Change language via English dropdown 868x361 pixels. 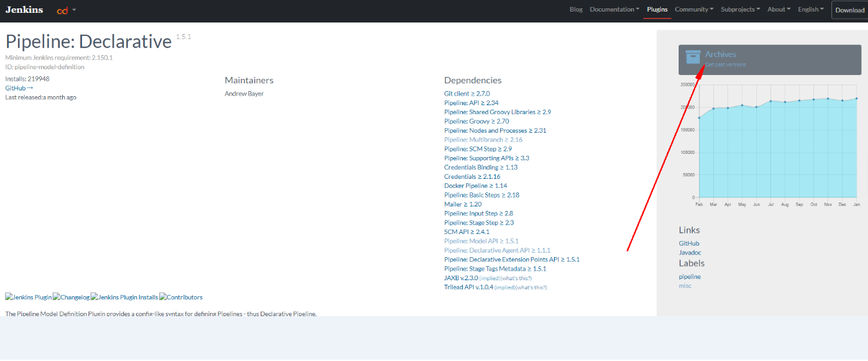[811, 10]
